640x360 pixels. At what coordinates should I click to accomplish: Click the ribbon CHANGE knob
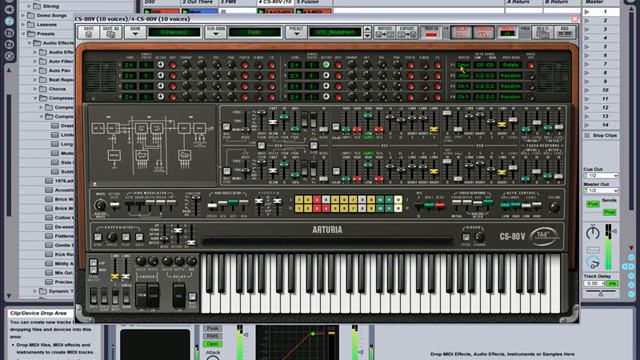click(x=479, y=236)
